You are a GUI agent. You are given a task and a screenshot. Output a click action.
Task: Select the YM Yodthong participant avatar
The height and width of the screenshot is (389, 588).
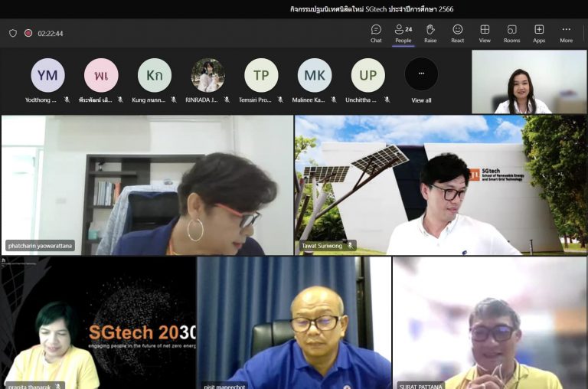(x=47, y=75)
